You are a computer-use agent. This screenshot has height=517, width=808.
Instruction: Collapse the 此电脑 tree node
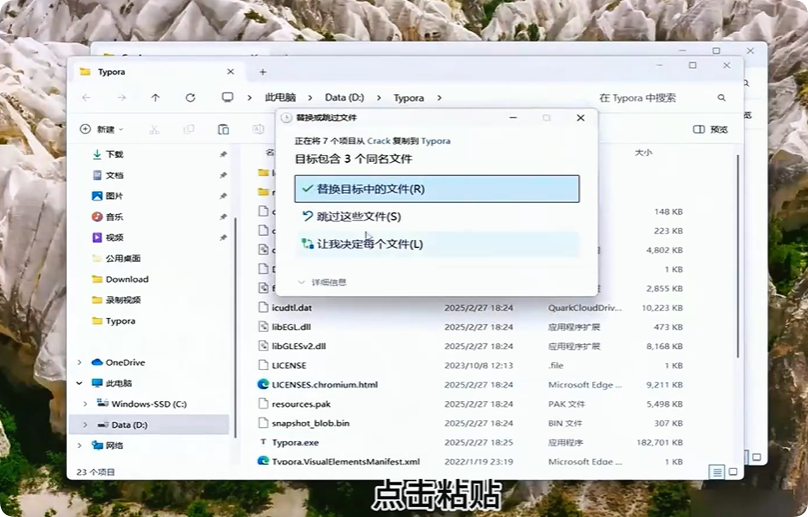point(79,383)
